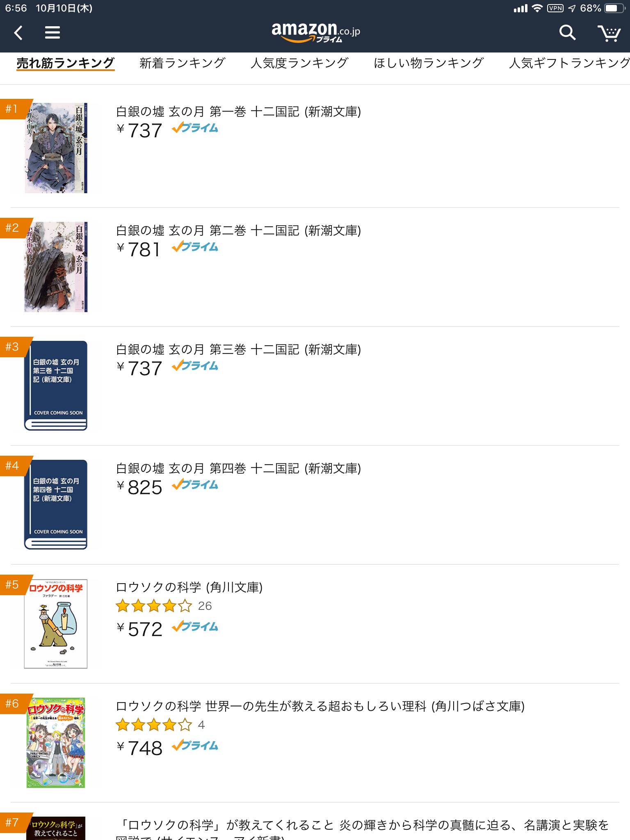Open the hamburger menu

tap(52, 32)
